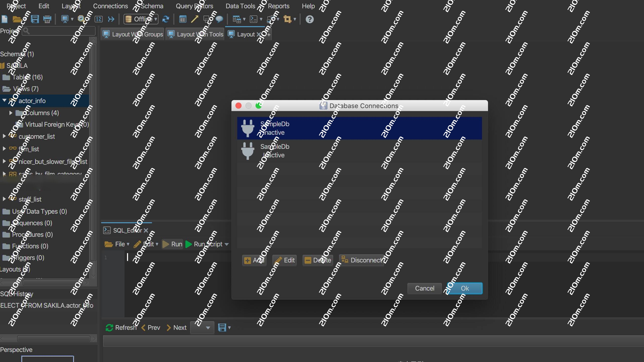Open project with the folder icon
Screen dimensions: 644x362
17,19
